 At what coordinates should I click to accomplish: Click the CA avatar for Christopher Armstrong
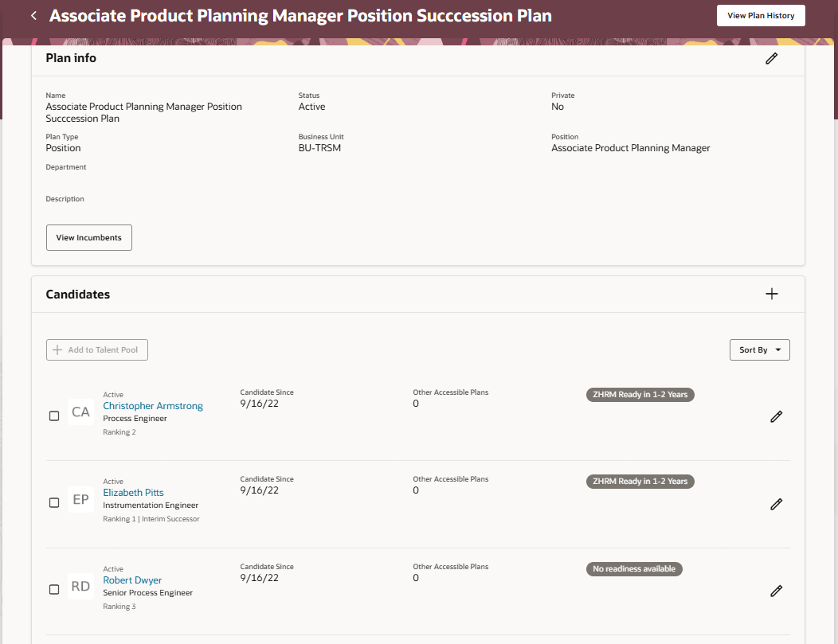[x=80, y=412]
